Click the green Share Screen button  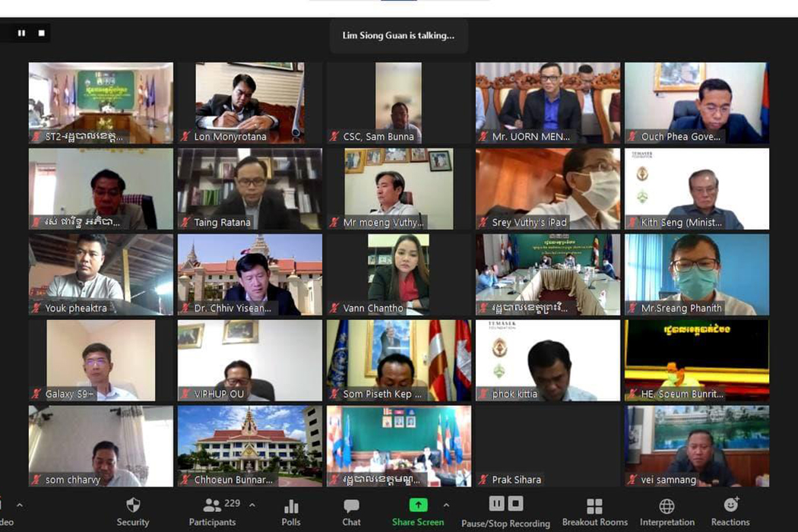pos(418,511)
